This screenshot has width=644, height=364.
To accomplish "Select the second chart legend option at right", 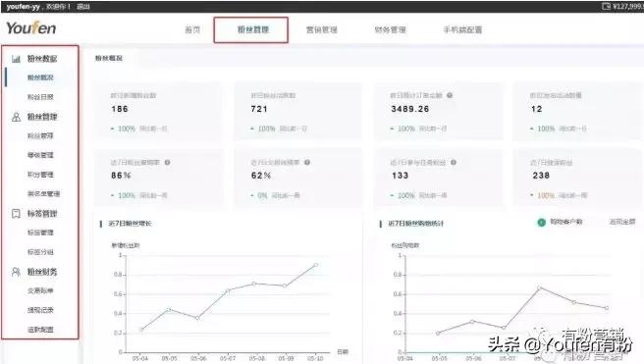I will [621, 222].
